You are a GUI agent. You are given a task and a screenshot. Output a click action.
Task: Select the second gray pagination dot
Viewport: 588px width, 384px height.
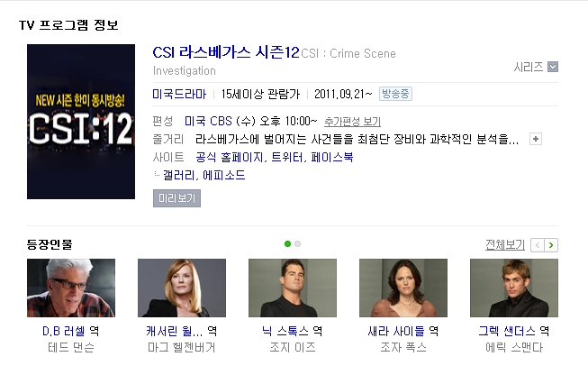[x=298, y=244]
